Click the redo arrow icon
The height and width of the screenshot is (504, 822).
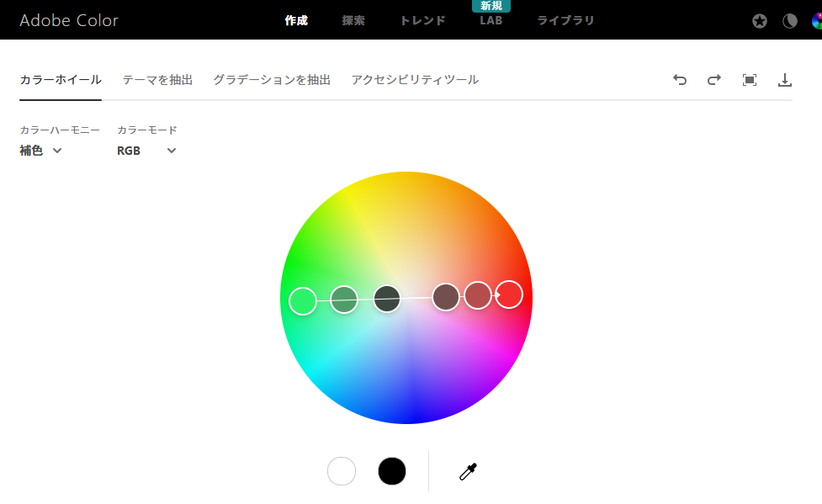(714, 80)
